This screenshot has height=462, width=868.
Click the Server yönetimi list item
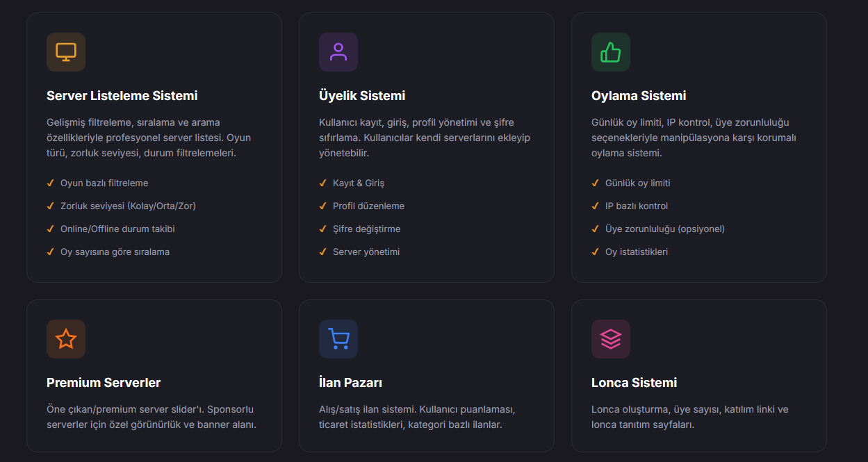[x=366, y=252]
